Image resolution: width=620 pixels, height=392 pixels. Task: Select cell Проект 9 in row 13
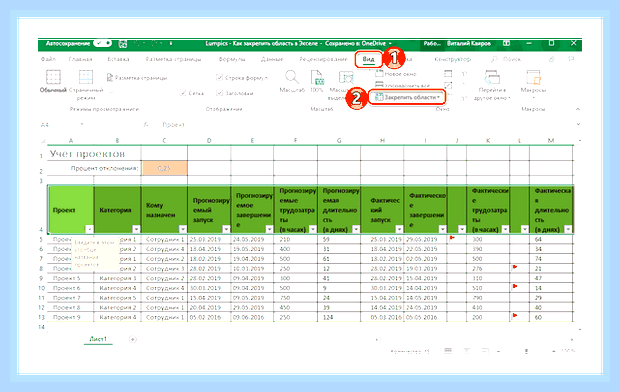point(70,317)
